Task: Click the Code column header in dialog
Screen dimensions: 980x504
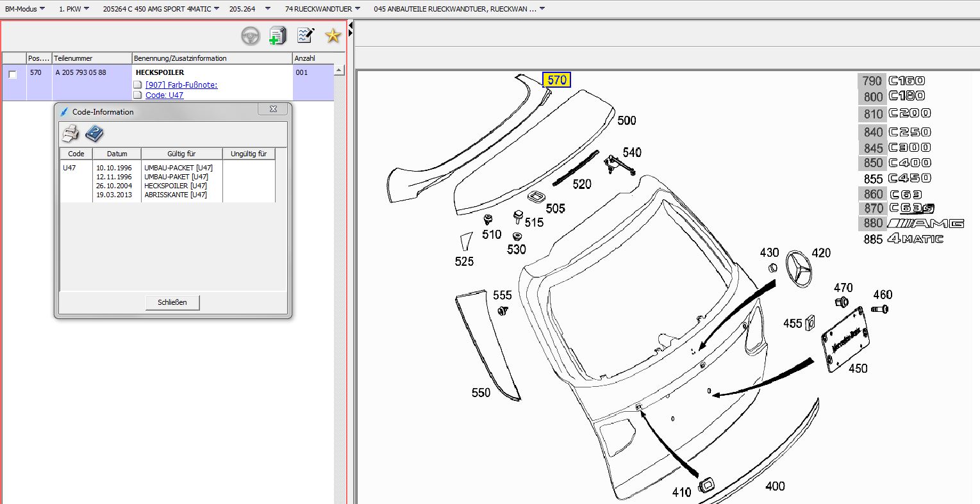Action: point(76,154)
